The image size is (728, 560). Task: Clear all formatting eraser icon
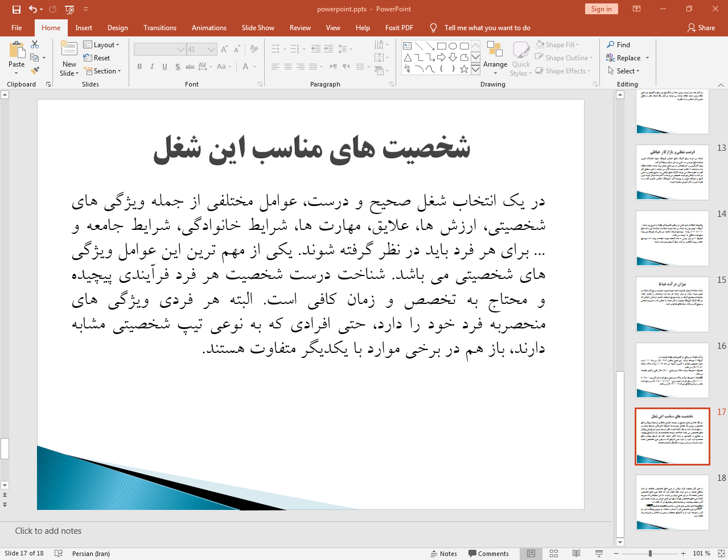(x=254, y=50)
